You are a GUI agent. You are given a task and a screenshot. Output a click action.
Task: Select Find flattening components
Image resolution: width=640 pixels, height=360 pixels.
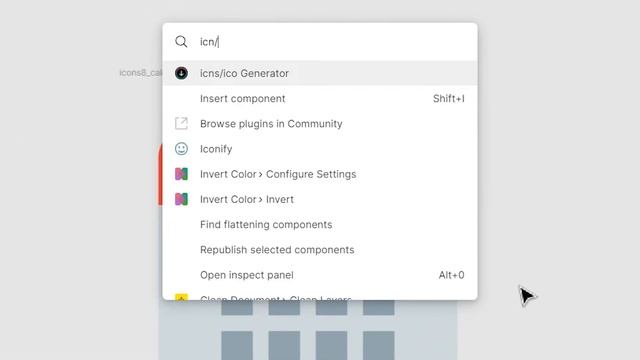coord(320,224)
